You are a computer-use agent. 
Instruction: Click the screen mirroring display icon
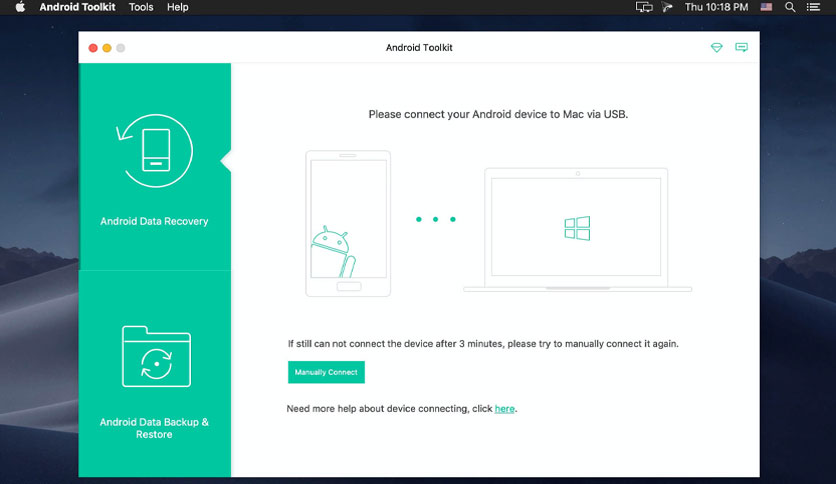click(644, 7)
